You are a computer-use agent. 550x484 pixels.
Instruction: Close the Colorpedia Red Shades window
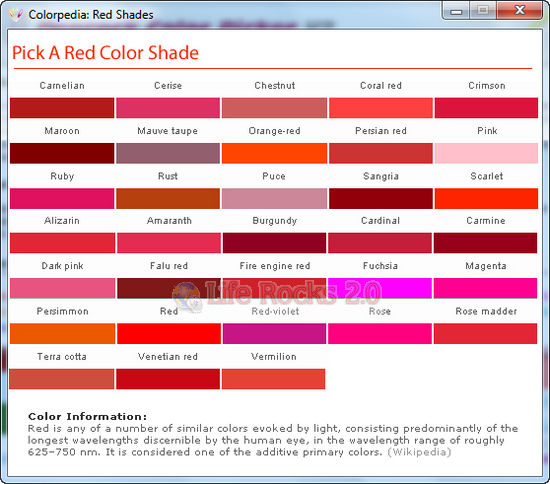click(520, 11)
